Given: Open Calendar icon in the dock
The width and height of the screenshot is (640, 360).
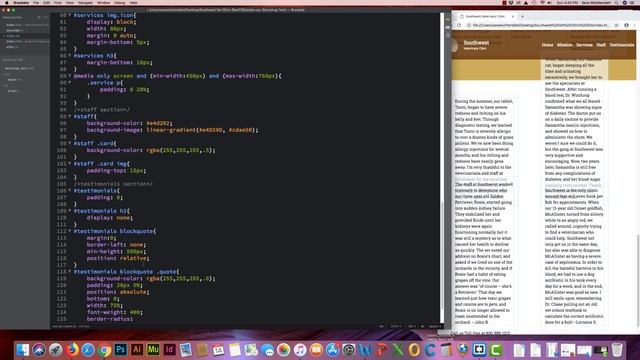Looking at the screenshot, I should click(x=218, y=350).
